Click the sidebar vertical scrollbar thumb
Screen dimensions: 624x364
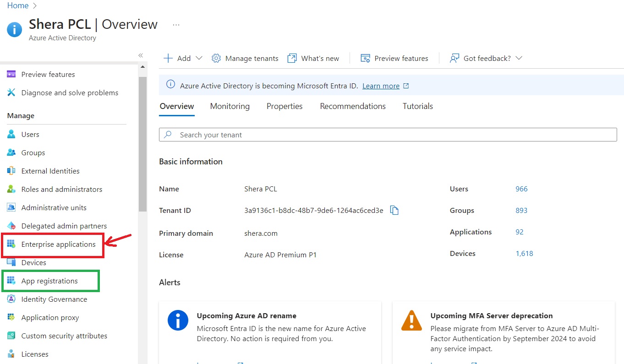[142, 144]
